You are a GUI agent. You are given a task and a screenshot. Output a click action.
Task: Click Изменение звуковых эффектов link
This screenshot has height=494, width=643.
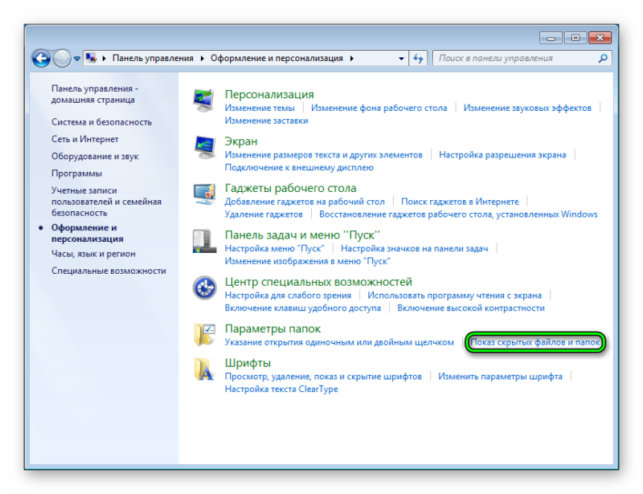527,108
